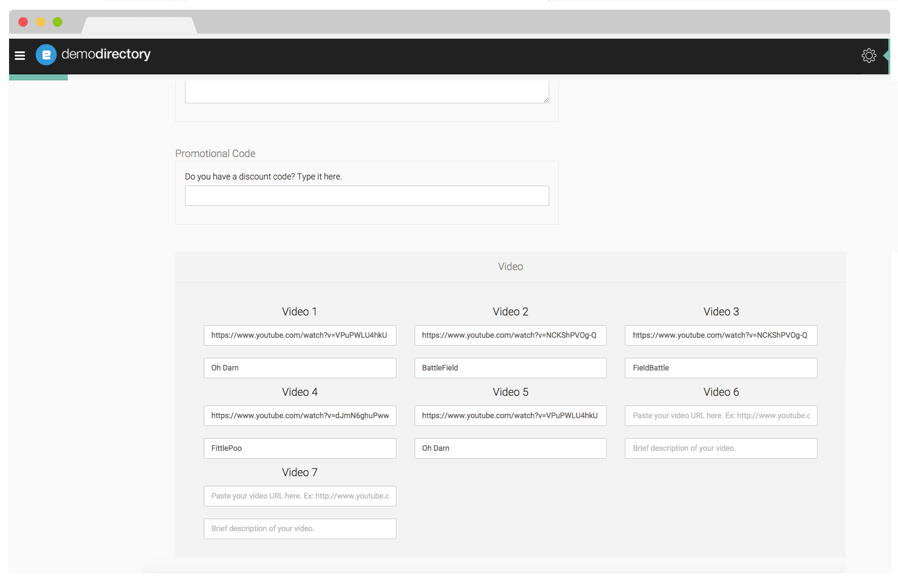Click the 'Video 2' label

pos(511,312)
